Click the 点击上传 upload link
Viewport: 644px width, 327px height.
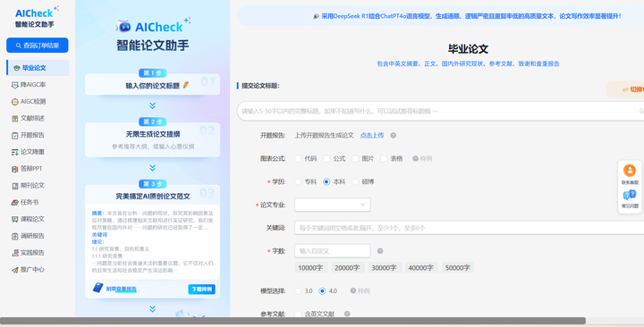(372, 136)
